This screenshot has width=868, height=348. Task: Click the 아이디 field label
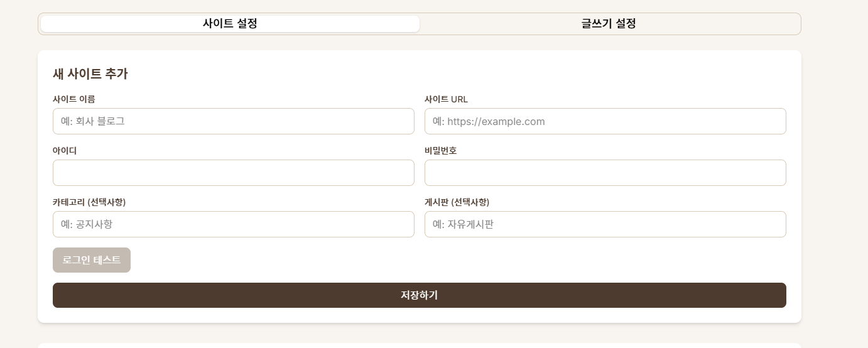point(65,151)
